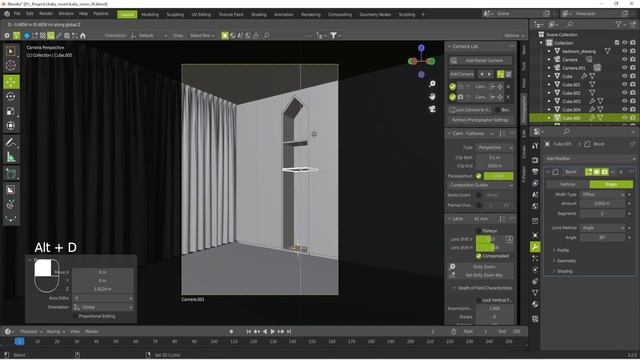640x360 pixels.
Task: Click the Add Master Camera button
Action: [x=480, y=60]
